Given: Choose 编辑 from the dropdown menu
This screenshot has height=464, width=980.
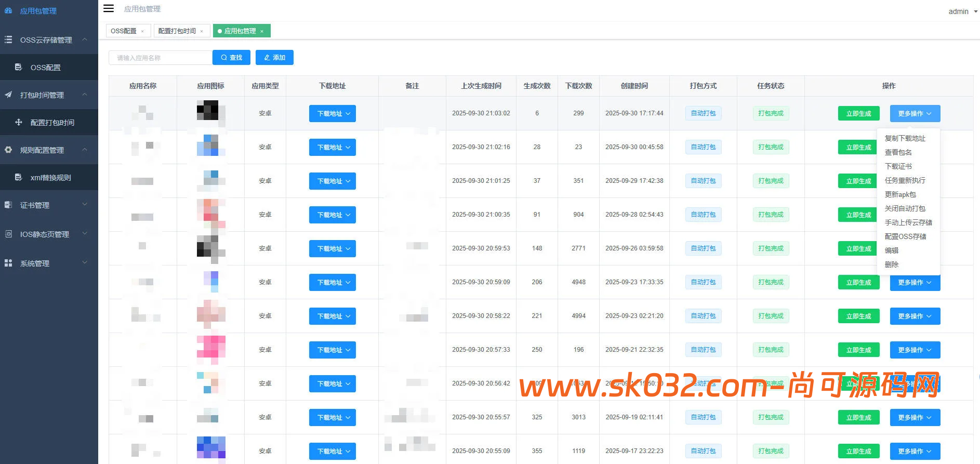Looking at the screenshot, I should click(892, 250).
